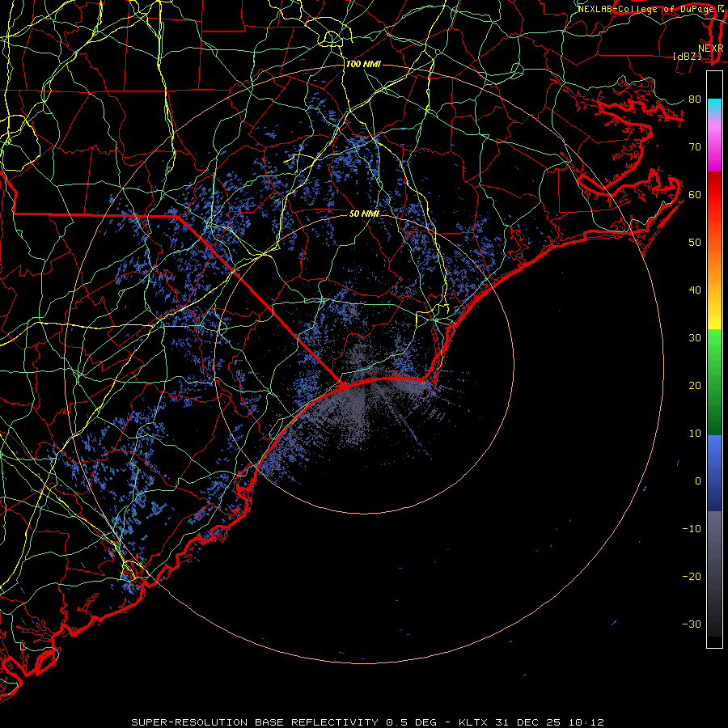Click the green segment of the reflectivity color bar

point(714,382)
